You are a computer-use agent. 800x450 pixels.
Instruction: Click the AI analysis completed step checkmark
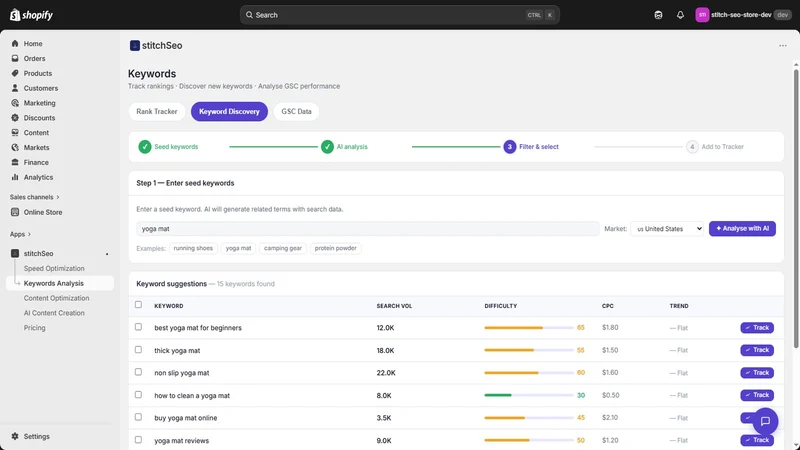327,146
